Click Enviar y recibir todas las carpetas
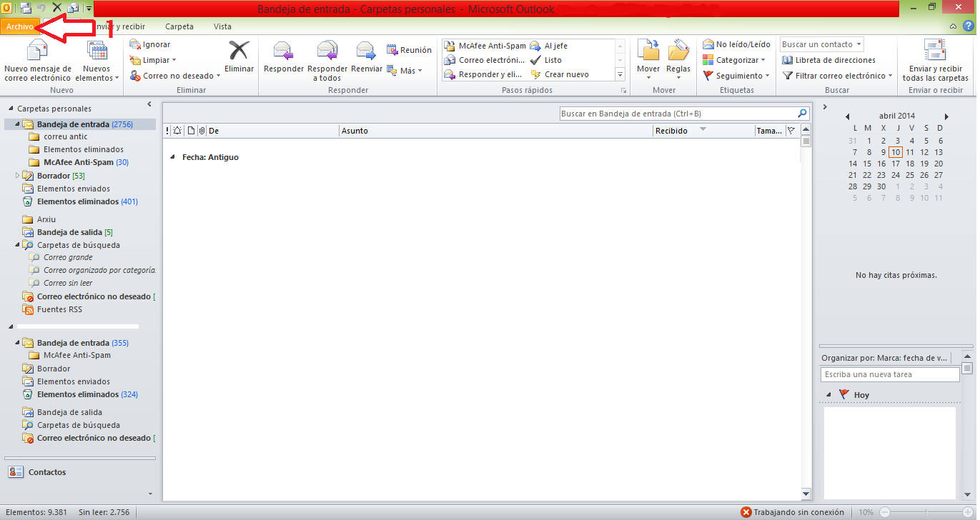The image size is (980, 520). point(935,61)
